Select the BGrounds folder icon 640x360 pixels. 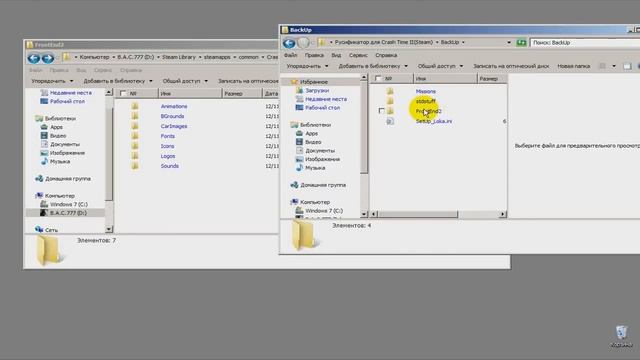pyautogui.click(x=135, y=116)
